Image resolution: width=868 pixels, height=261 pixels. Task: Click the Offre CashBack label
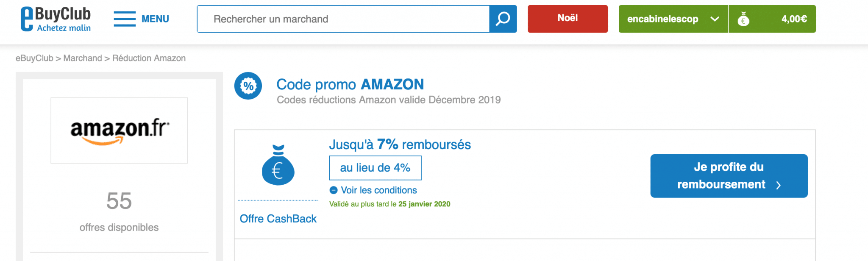(x=278, y=219)
